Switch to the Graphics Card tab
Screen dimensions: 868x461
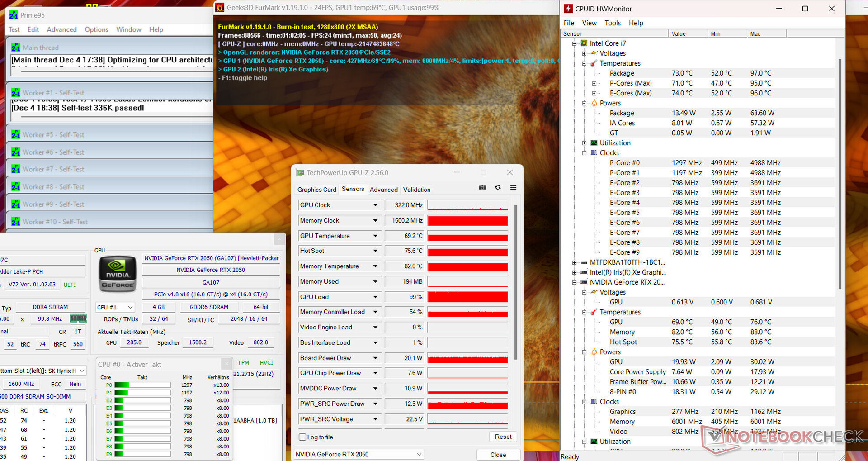click(x=316, y=190)
